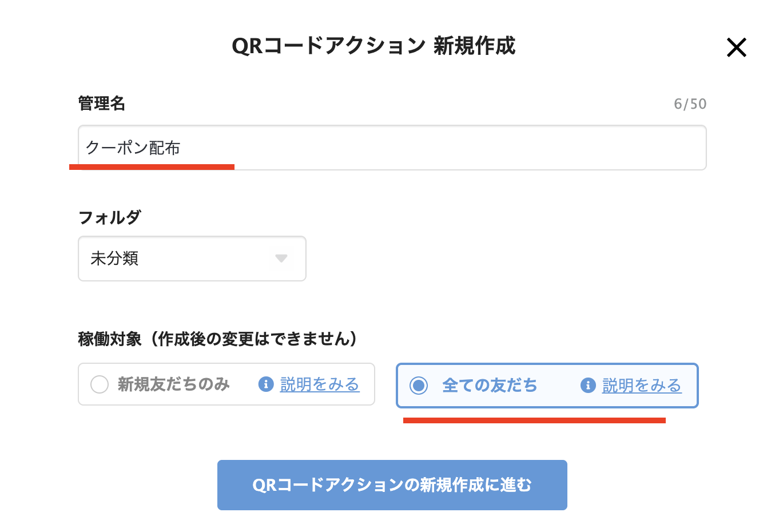Click info icon beside 新規友だちのみ
The image size is (779, 532).
coord(266,384)
